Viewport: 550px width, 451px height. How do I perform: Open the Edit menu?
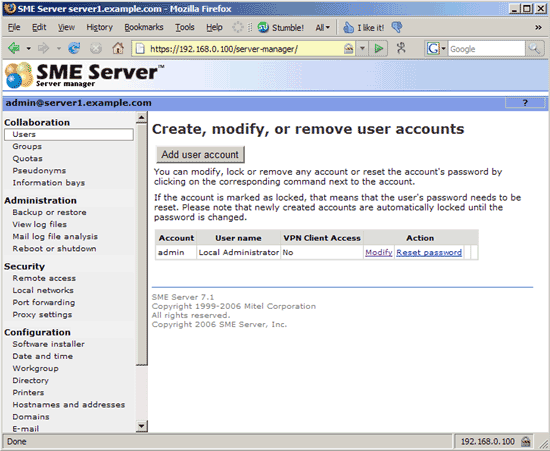pos(39,27)
